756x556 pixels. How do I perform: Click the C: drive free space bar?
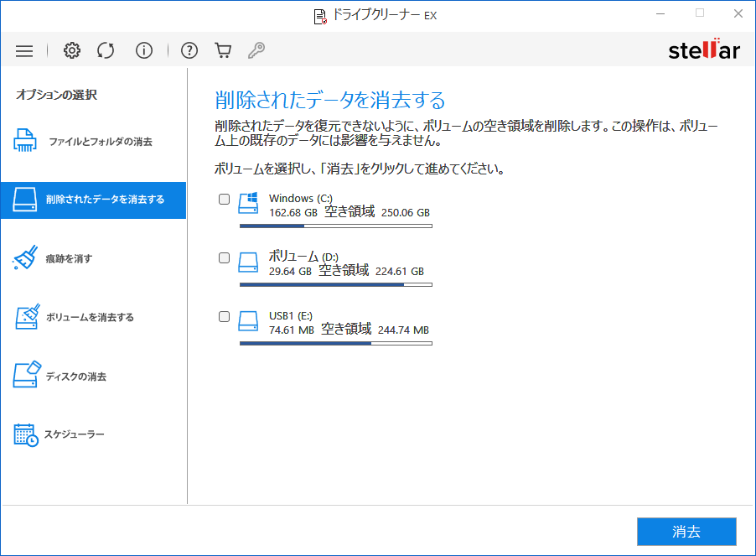[x=335, y=225]
